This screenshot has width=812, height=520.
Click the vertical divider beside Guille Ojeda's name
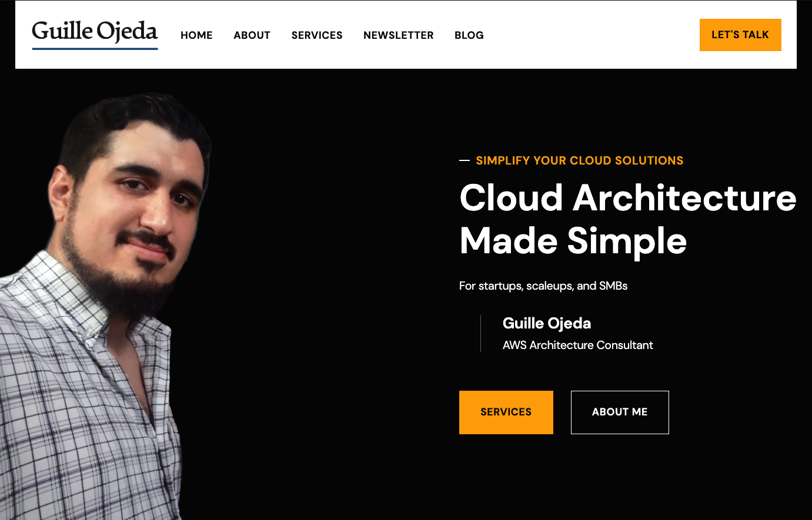click(480, 333)
